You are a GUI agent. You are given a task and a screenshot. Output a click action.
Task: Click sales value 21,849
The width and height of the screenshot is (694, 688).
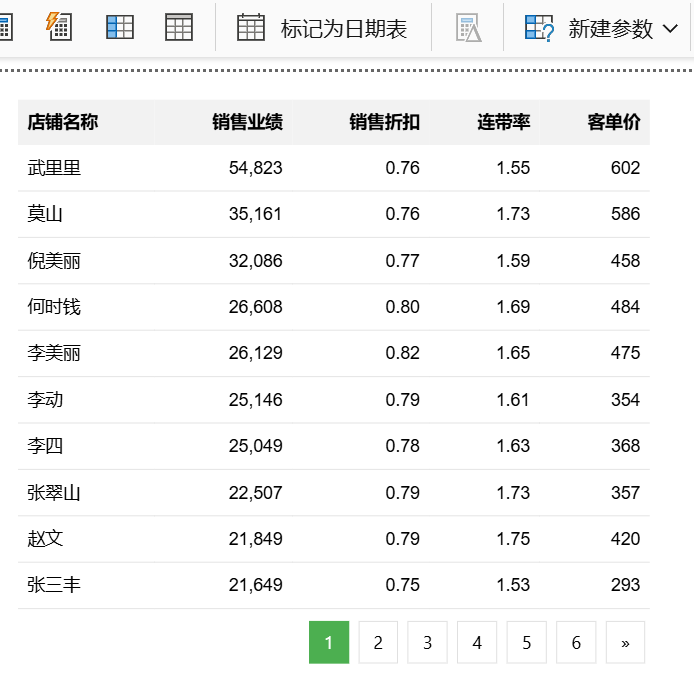coord(255,539)
